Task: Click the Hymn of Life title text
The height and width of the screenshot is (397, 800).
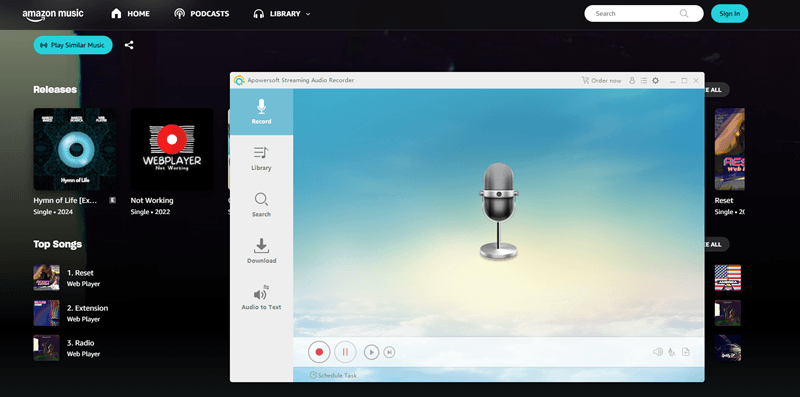Action: (x=65, y=201)
